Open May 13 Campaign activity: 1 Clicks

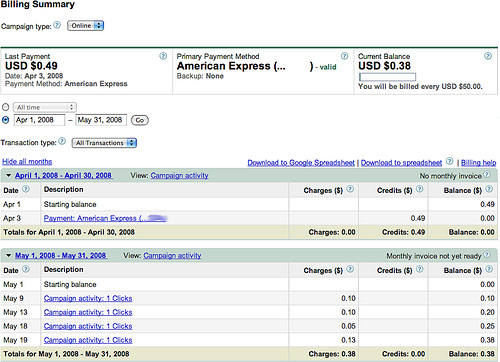coord(88,312)
